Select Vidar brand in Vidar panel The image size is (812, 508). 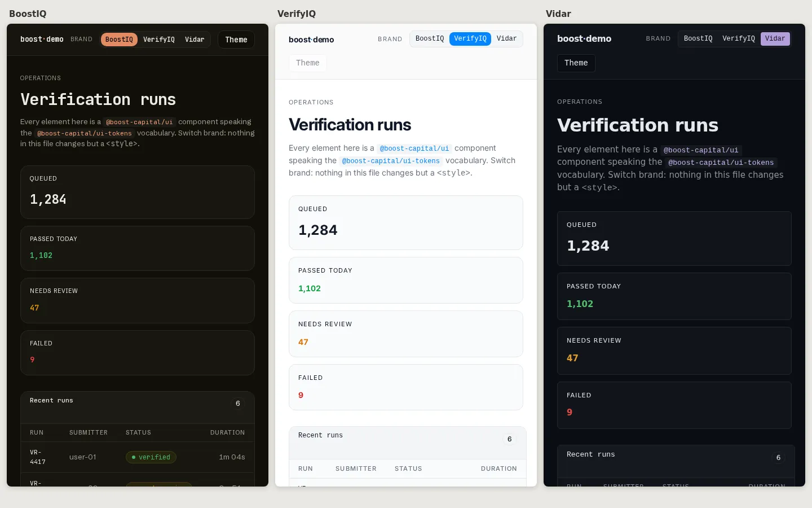pos(775,38)
